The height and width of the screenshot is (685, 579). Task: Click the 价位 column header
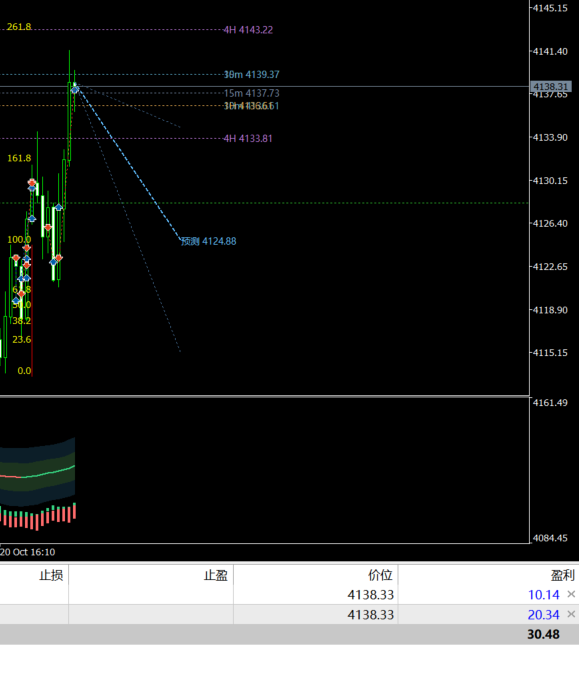[x=381, y=575]
